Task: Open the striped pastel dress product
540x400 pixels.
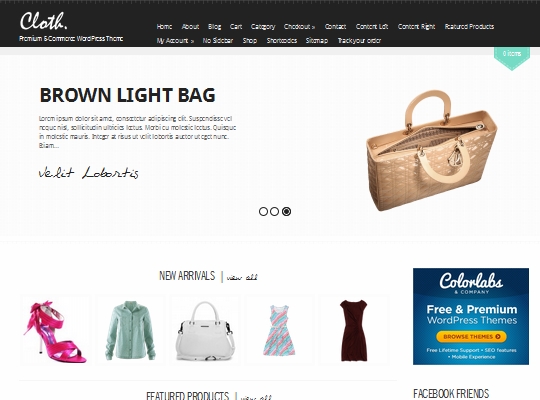Action: click(279, 330)
